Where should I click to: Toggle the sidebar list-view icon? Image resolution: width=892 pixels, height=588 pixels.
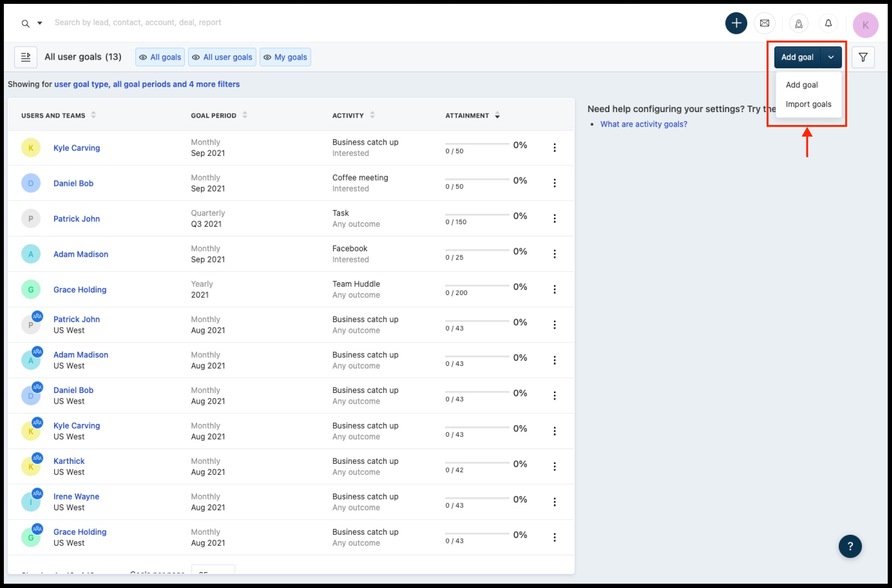(26, 57)
